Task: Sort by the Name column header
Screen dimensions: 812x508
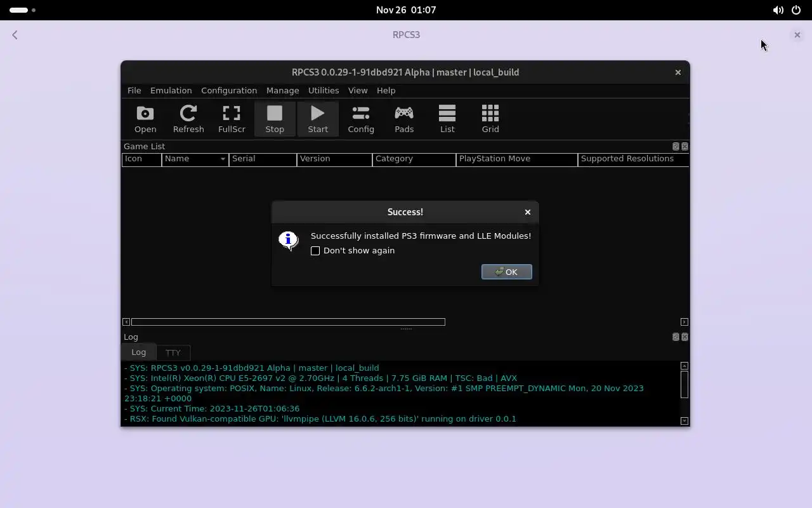Action: tap(195, 159)
